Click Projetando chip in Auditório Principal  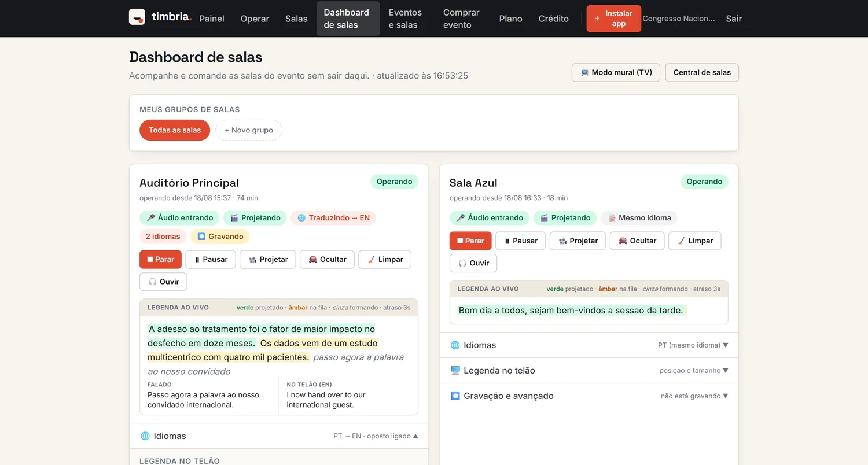[x=255, y=218]
